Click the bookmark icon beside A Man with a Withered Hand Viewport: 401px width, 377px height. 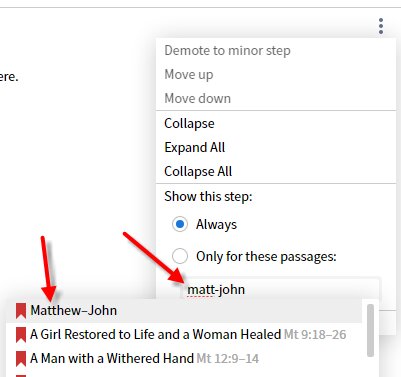(21, 359)
